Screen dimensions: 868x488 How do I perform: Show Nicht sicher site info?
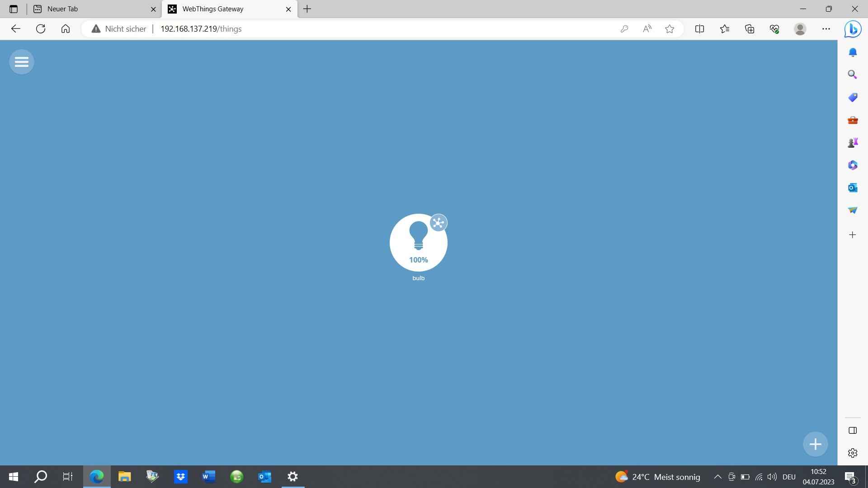pos(119,29)
